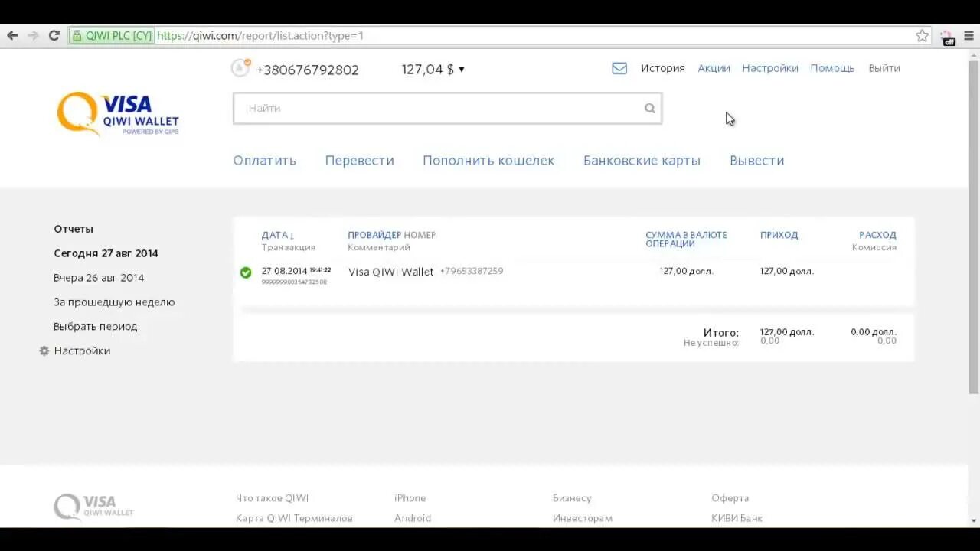Bookmark the page with the star icon
The width and height of the screenshot is (980, 551).
click(x=923, y=36)
